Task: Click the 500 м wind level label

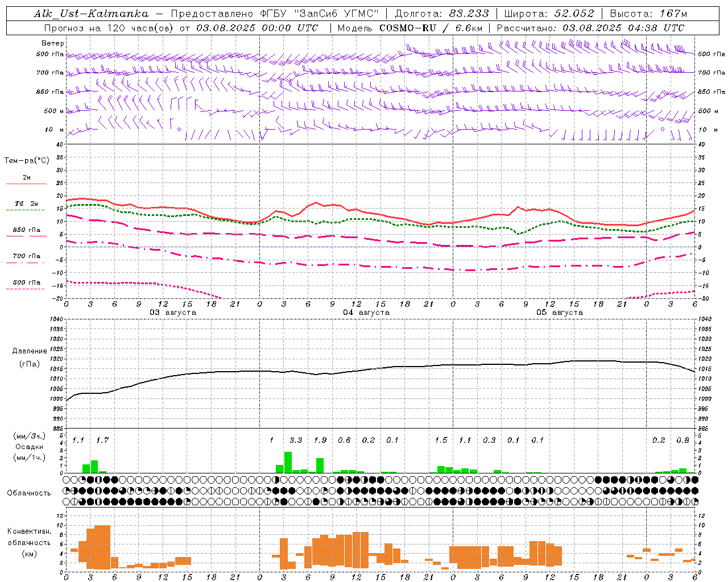Action: [x=54, y=111]
